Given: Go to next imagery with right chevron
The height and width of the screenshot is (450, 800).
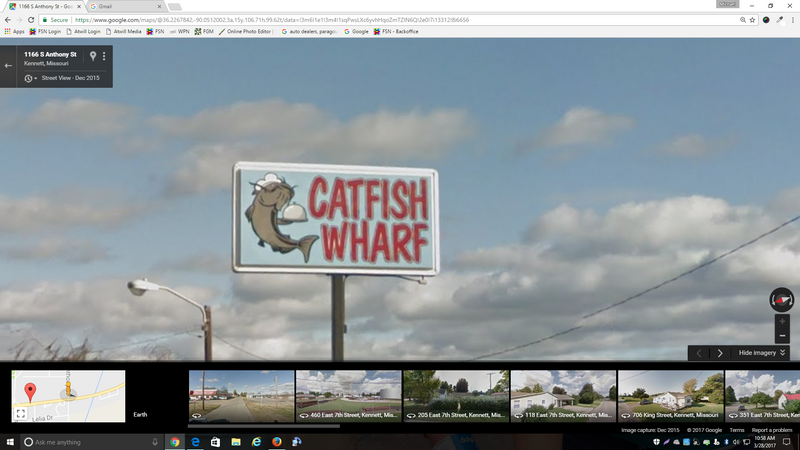Looking at the screenshot, I should (x=720, y=353).
